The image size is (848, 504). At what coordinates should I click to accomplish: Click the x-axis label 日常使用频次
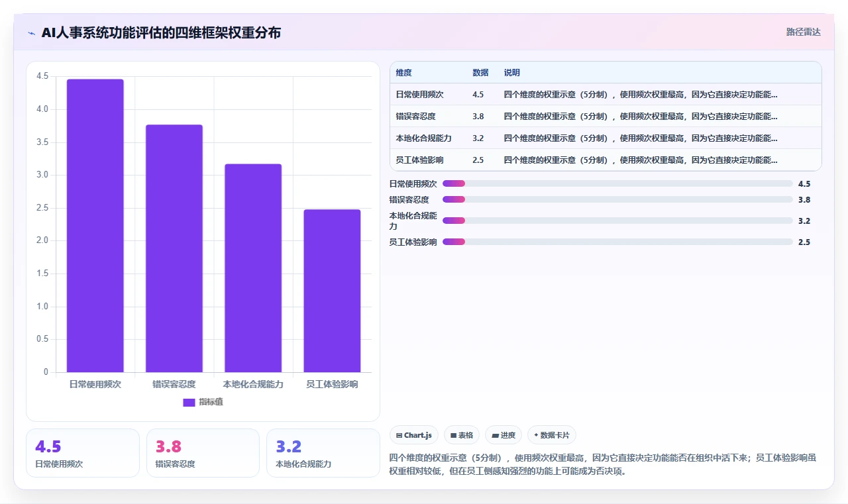95,384
